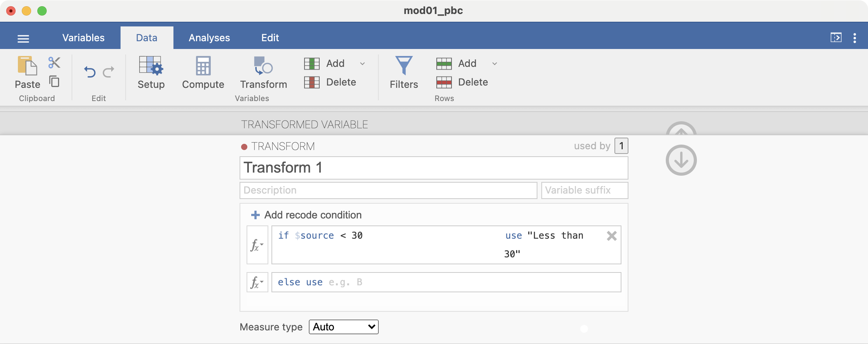Screen dimensions: 868x344
Task: Open the Measure type dropdown
Action: 343,327
